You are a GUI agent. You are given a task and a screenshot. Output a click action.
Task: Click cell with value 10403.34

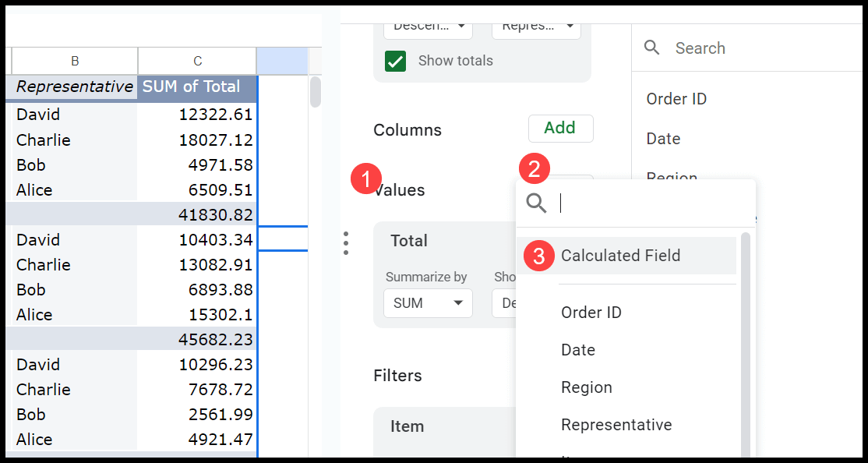coord(198,240)
